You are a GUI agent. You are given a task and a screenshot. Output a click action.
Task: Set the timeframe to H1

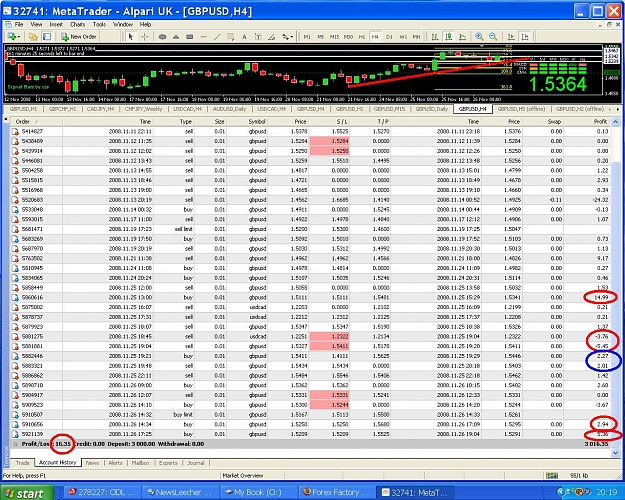tap(362, 37)
